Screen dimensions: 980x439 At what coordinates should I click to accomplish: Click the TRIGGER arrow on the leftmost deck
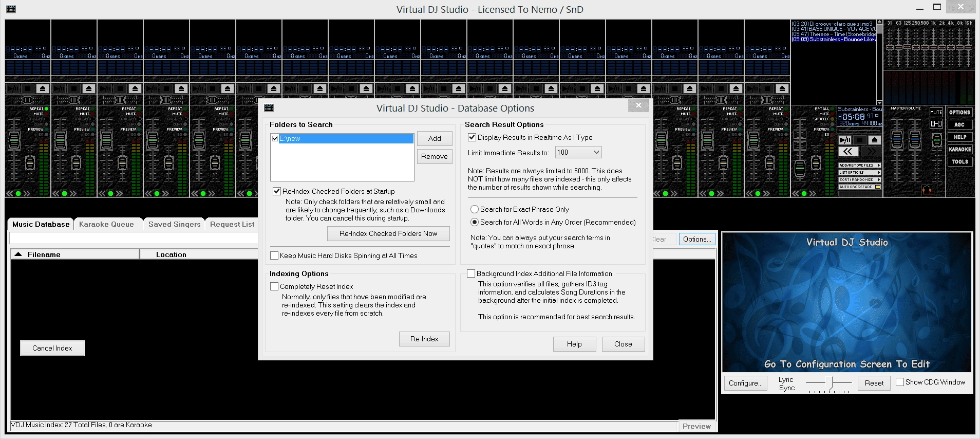pyautogui.click(x=46, y=119)
